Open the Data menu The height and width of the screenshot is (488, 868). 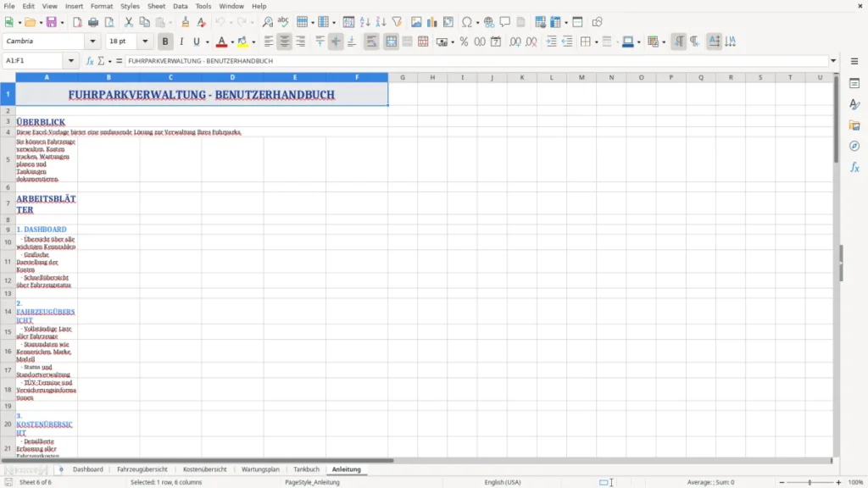(x=180, y=6)
